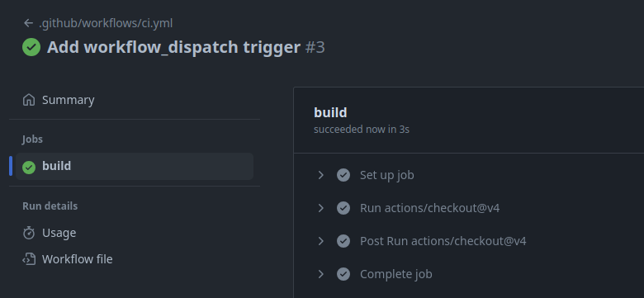Click status check beside Post Run actions/checkout@v4
Screen dimensions: 644x298
pos(343,241)
